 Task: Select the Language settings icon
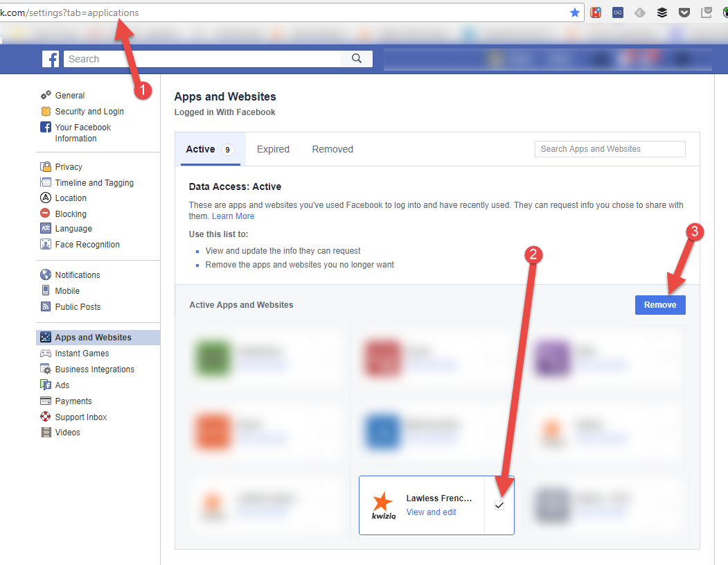click(46, 229)
